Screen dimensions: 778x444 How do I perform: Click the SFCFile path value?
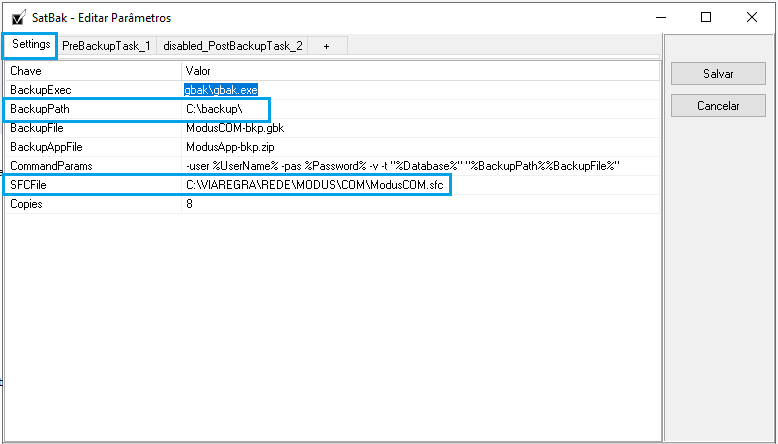click(314, 185)
